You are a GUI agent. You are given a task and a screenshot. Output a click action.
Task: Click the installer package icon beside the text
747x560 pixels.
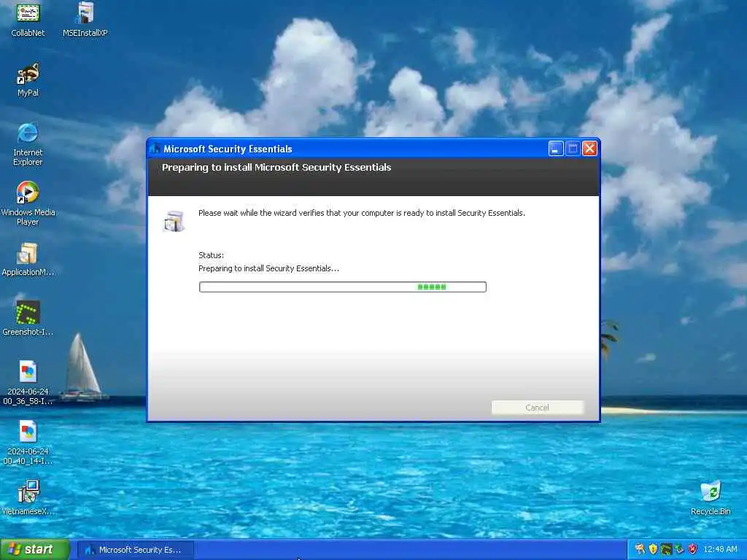pos(174,220)
